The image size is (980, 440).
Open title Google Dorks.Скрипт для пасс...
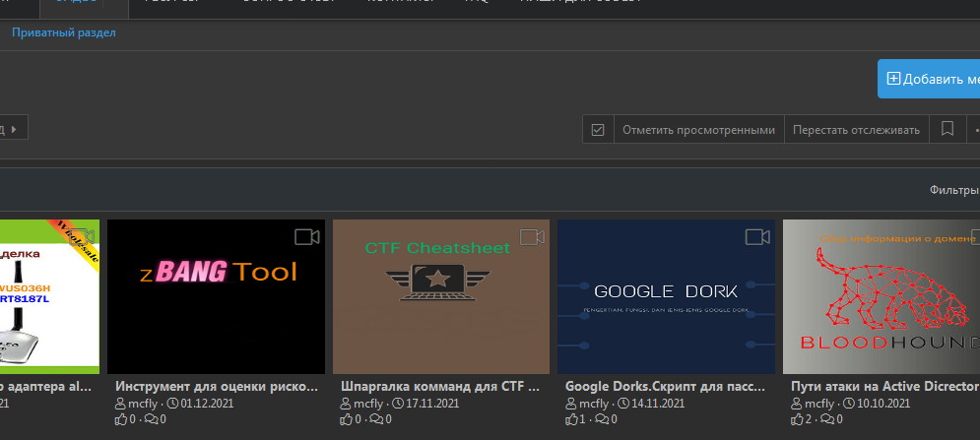pos(665,386)
